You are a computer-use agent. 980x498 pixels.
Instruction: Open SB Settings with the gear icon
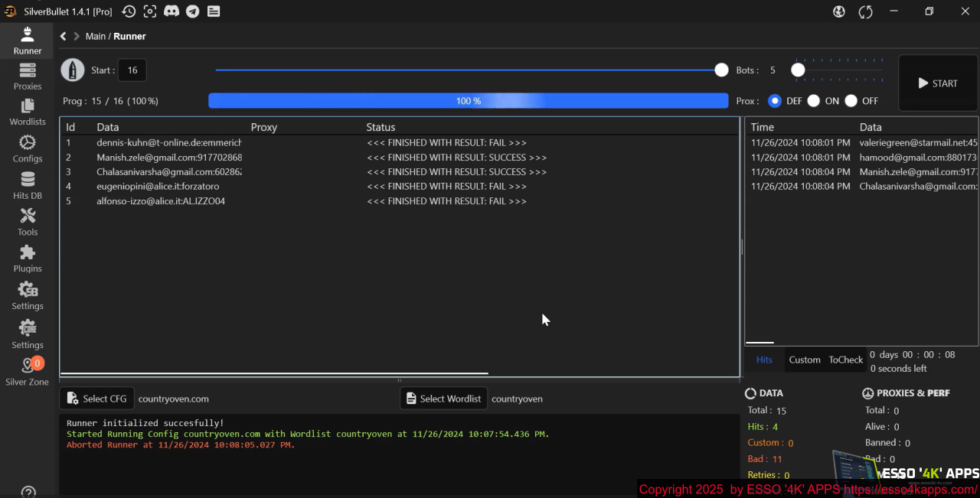[28, 295]
